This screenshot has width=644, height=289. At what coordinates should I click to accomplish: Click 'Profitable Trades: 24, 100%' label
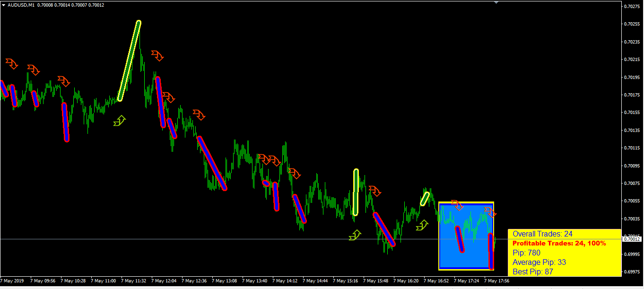click(x=559, y=243)
